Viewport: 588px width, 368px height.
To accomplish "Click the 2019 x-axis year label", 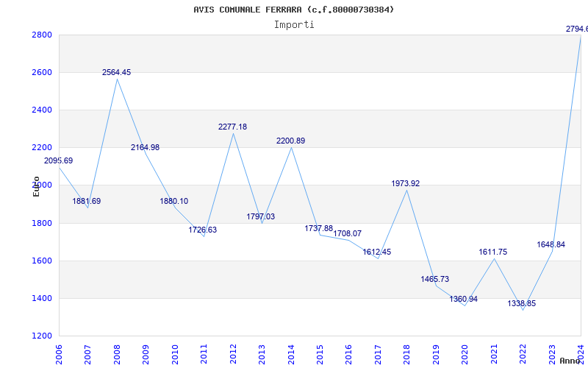I will coord(436,355).
